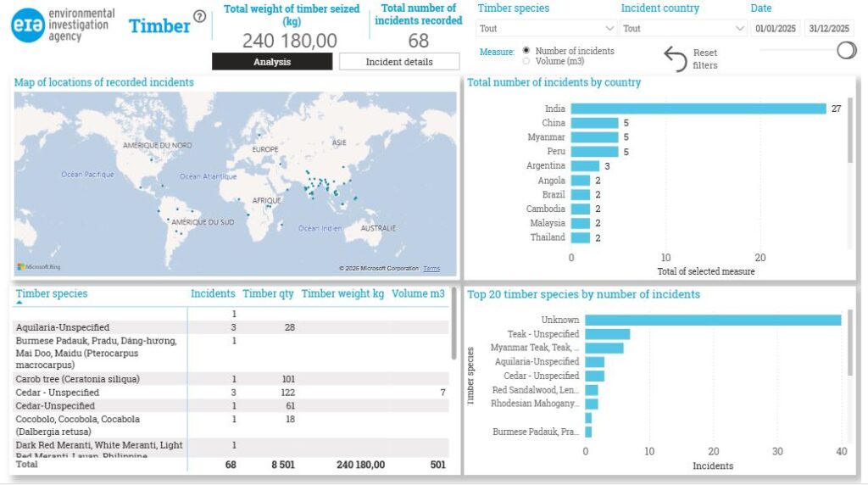Click the help question mark icon beside Timber
The height and width of the screenshot is (485, 868).
coord(200,16)
